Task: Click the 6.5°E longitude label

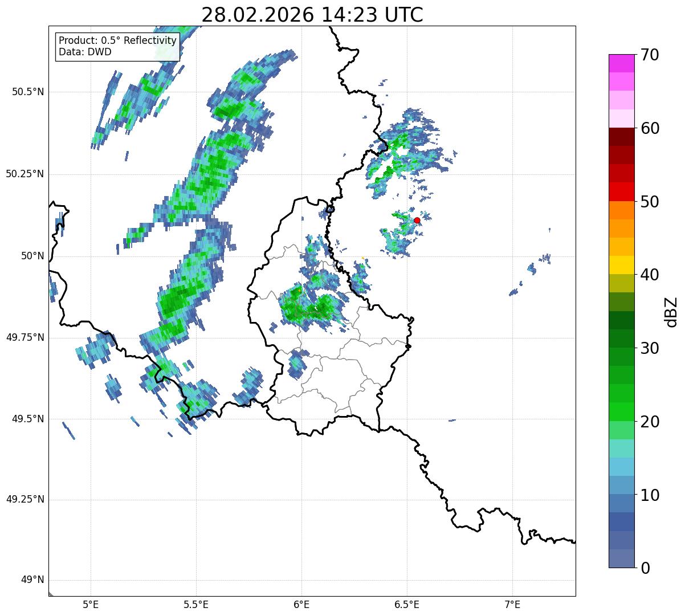Action: tap(407, 604)
